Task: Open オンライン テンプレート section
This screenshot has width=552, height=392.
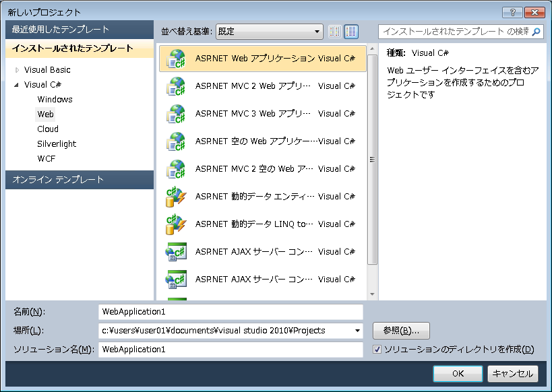Action: pyautogui.click(x=80, y=180)
